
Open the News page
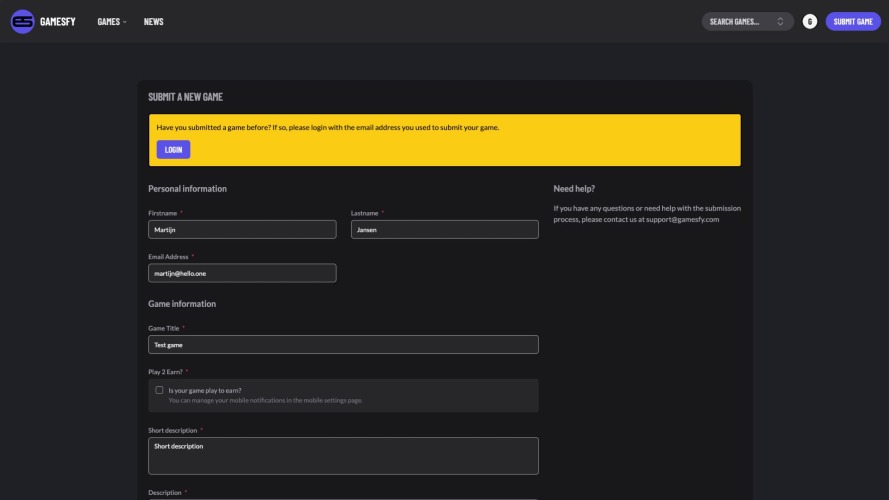pyautogui.click(x=154, y=22)
